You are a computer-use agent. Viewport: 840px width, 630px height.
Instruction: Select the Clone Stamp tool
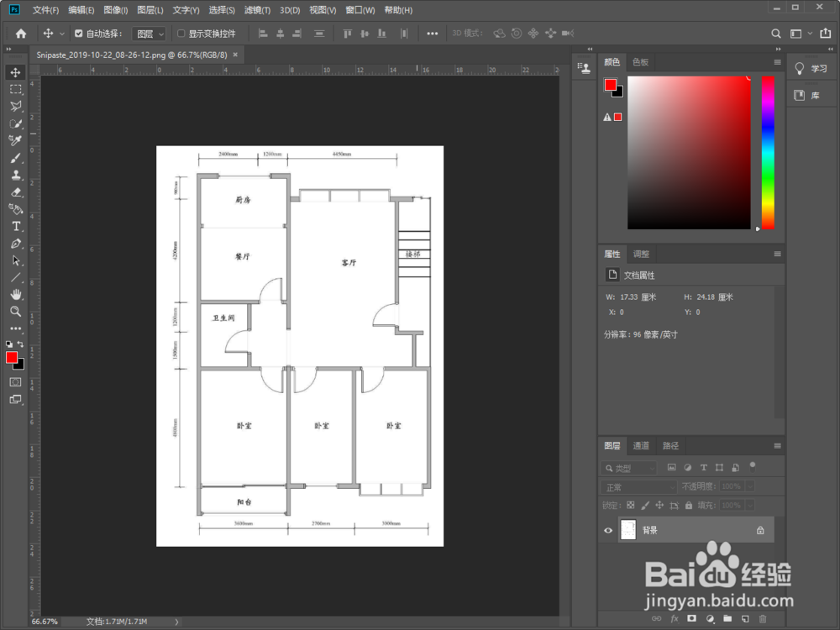(x=15, y=175)
